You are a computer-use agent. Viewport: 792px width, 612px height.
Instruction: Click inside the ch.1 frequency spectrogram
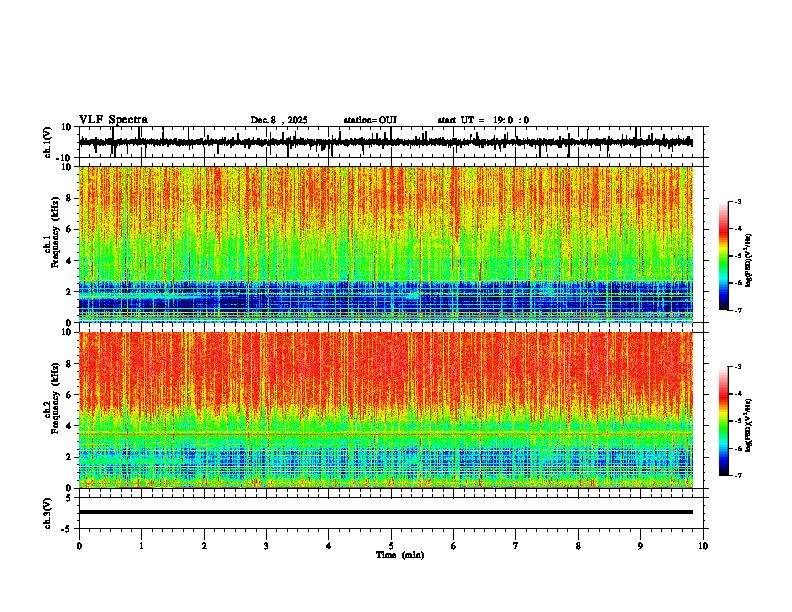point(385,244)
